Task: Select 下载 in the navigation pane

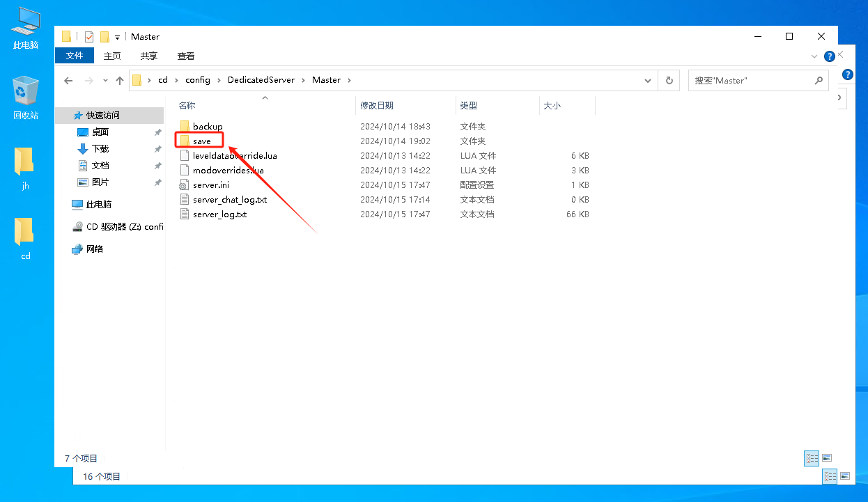Action: pos(100,149)
